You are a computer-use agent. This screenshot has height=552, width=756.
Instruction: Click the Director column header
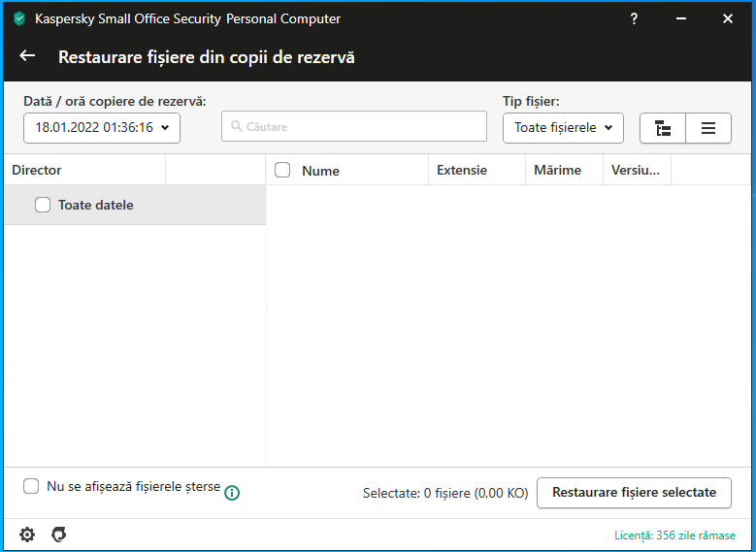coord(37,170)
